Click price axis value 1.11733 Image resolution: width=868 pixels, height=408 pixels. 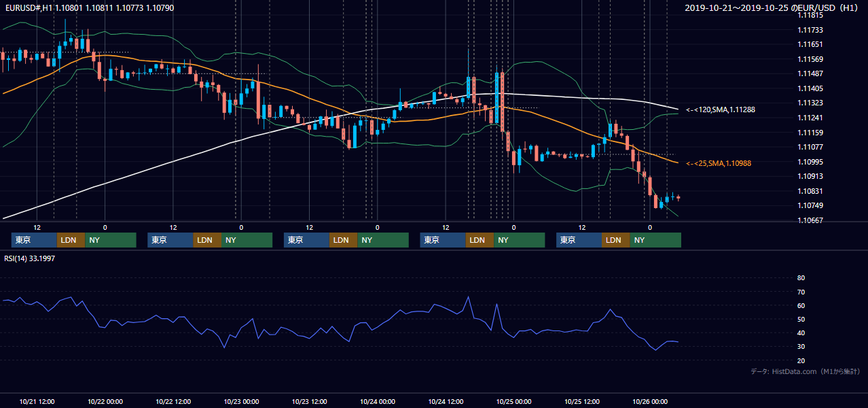click(x=810, y=30)
